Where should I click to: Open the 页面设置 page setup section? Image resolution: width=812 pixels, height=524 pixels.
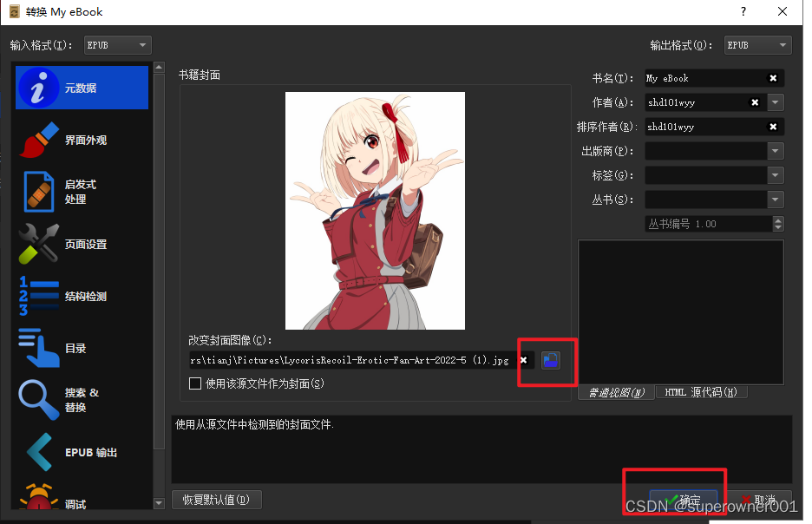[x=82, y=244]
